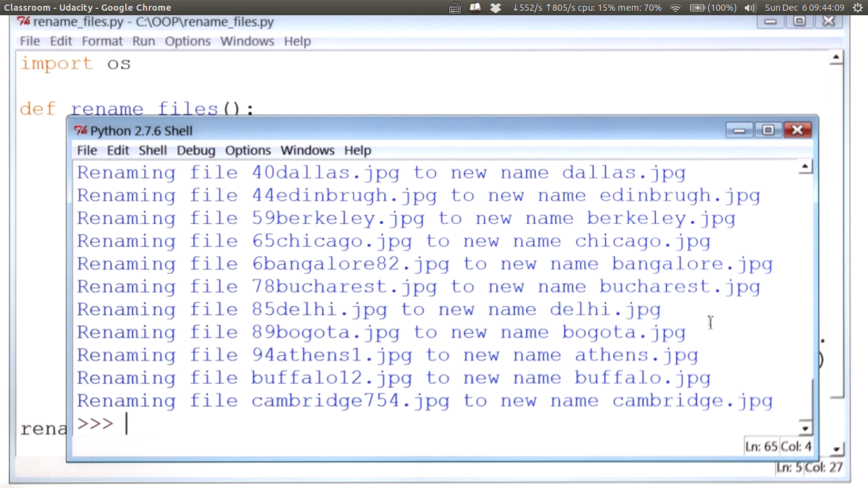Click the cambridge754.jpg output line
This screenshot has height=488, width=868.
[425, 402]
